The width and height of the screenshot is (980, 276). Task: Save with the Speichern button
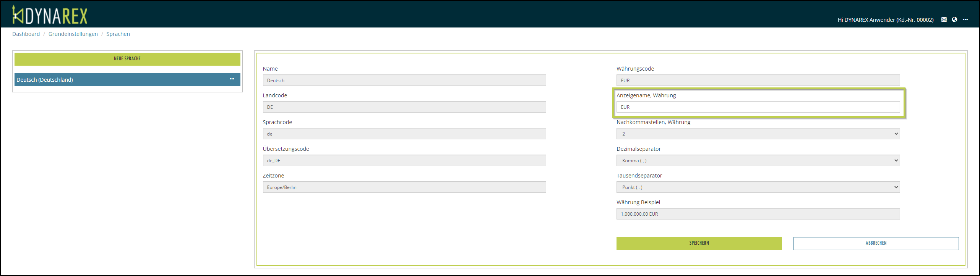(x=699, y=243)
